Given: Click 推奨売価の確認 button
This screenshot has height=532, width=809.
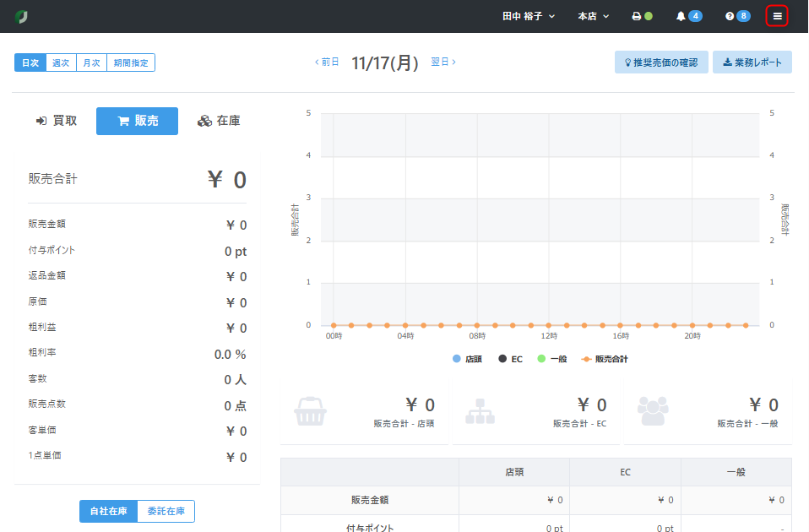Looking at the screenshot, I should tap(661, 62).
